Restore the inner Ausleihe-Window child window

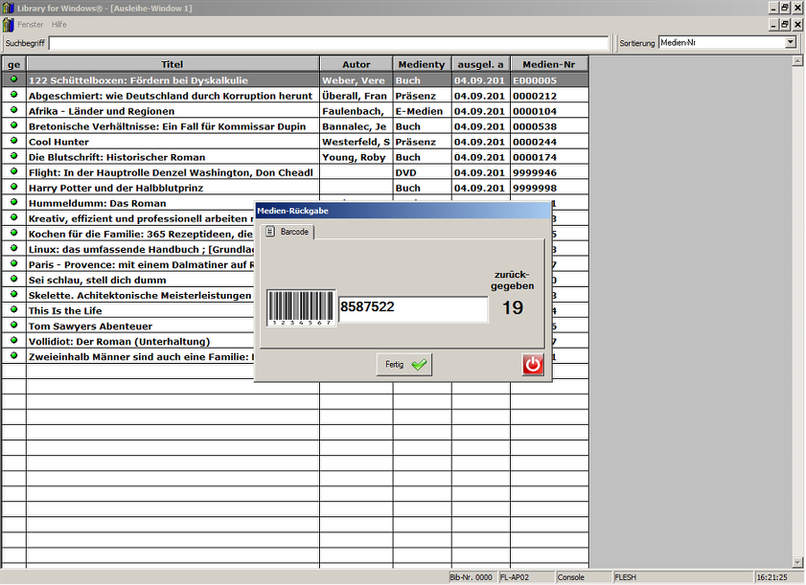point(785,24)
